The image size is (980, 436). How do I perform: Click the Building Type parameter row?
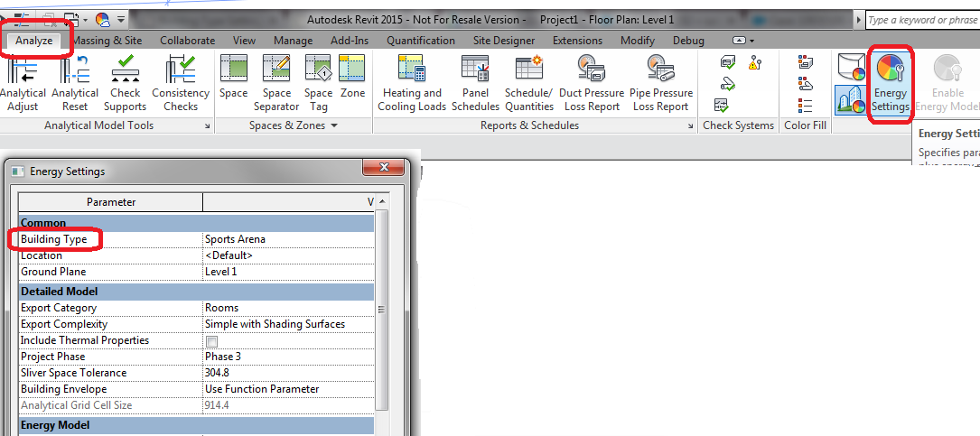197,239
